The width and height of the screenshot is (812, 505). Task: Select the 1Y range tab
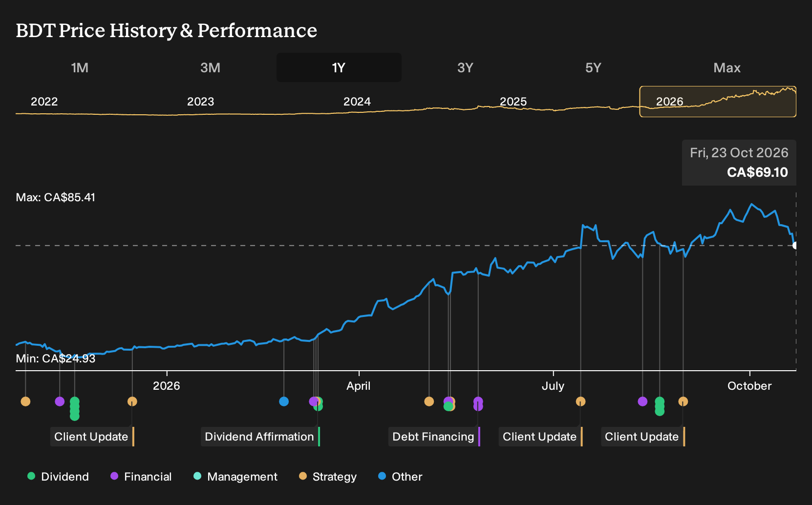[339, 67]
